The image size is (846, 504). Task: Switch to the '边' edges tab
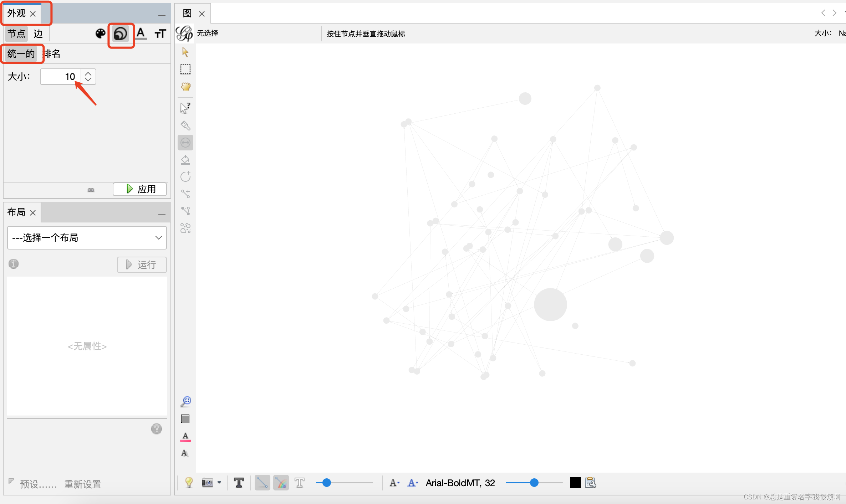38,34
